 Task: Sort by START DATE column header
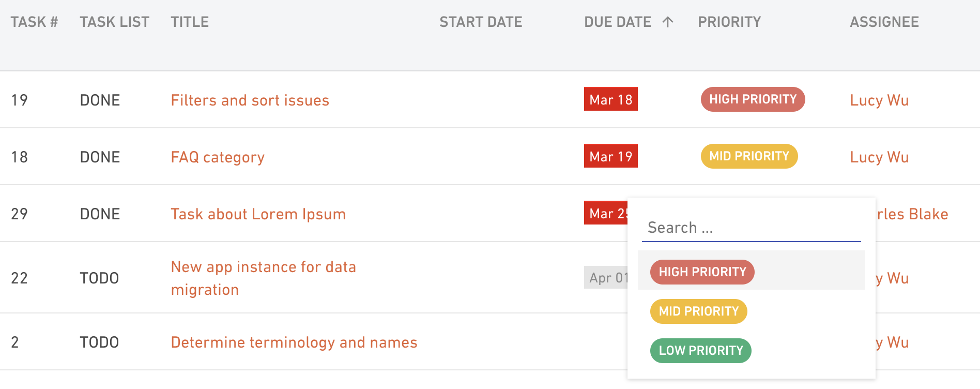coord(481,22)
